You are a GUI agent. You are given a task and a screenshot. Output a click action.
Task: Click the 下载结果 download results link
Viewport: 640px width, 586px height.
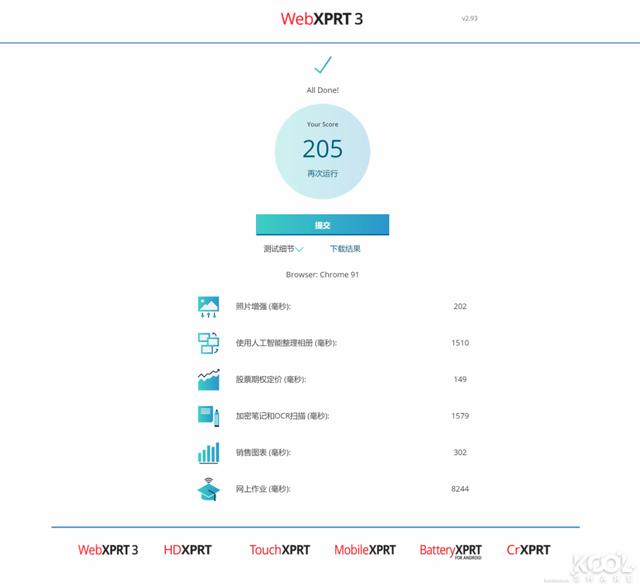345,249
